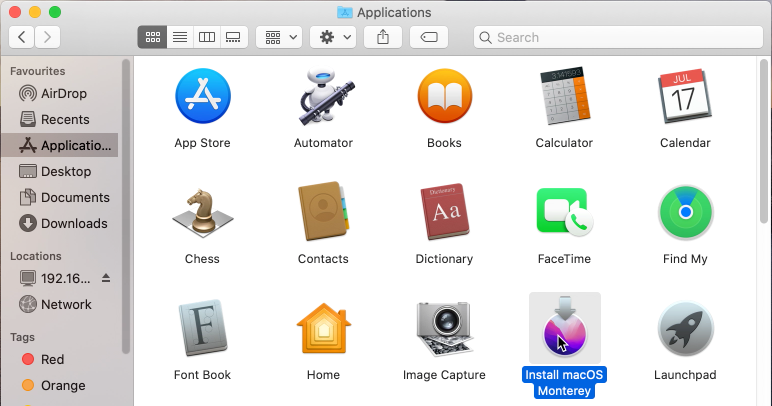The image size is (772, 406).
Task: Click the 'Image Capture' label text
Action: 444,375
